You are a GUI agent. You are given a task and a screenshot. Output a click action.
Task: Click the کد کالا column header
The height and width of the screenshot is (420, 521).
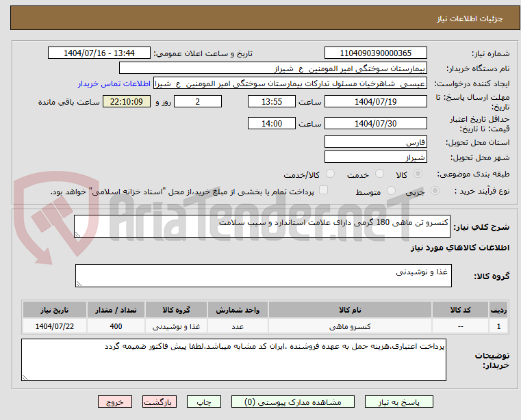click(x=460, y=310)
